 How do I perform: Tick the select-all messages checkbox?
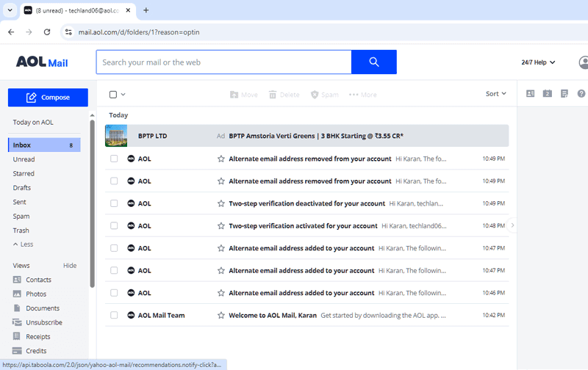coord(113,95)
